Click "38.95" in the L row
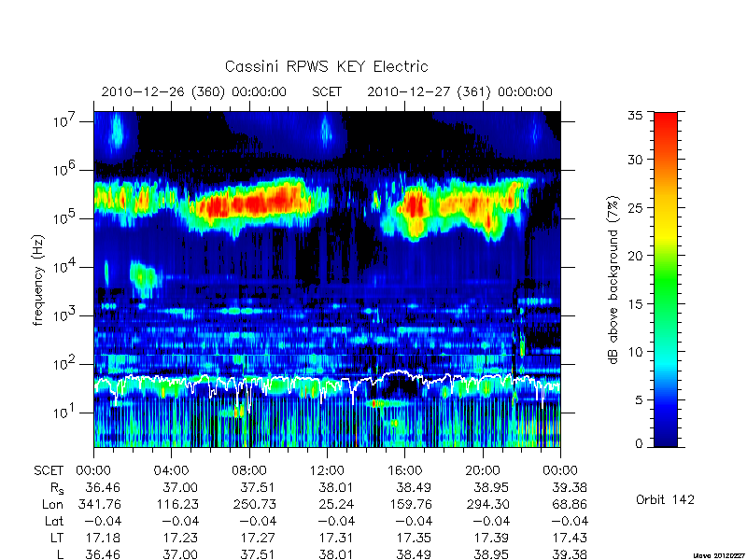747x560 pixels. coord(491,554)
